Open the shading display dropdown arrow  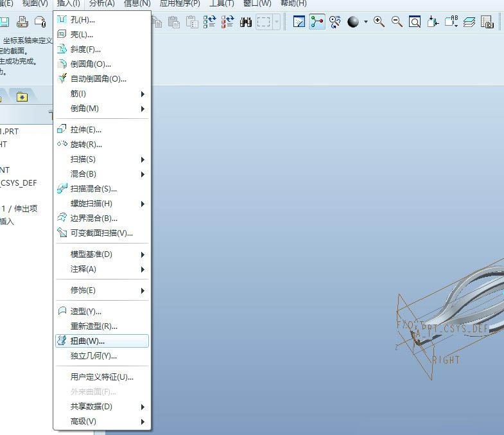[366, 22]
